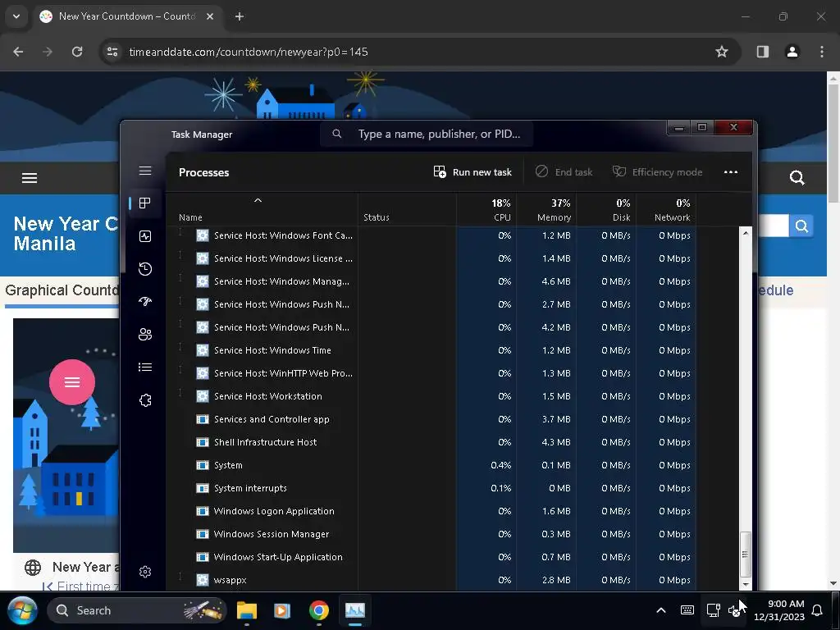Screen dimensions: 840x630
Task: Click the End task button
Action: point(564,172)
